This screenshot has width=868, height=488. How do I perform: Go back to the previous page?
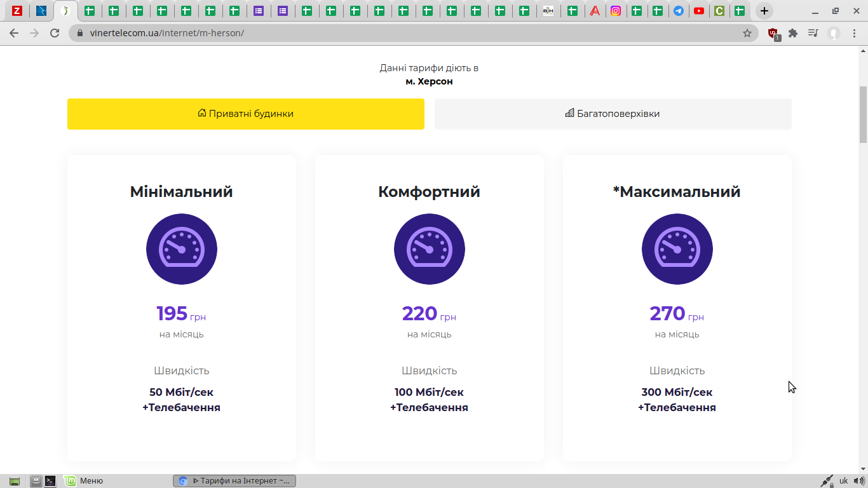tap(14, 33)
